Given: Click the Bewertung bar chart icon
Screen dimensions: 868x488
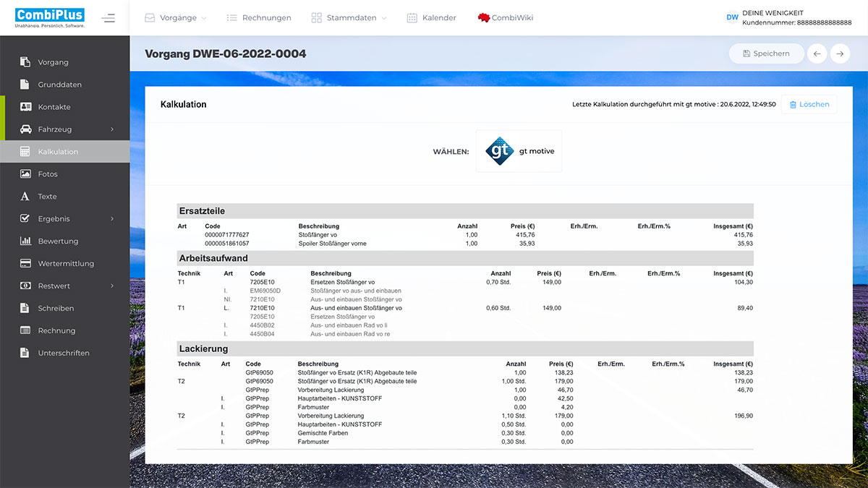Looking at the screenshot, I should (24, 241).
